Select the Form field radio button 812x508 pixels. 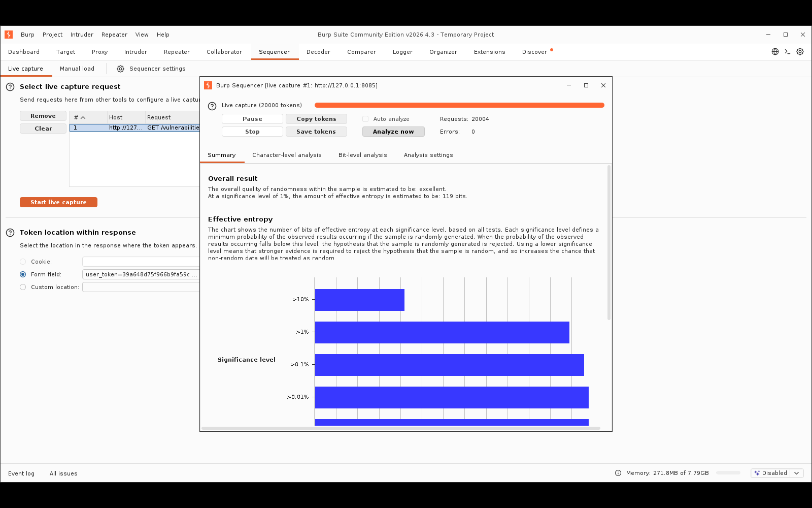pos(23,274)
